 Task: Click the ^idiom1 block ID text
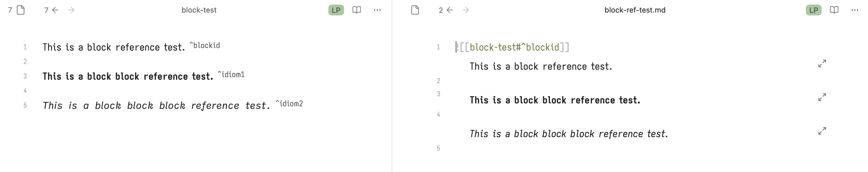pyautogui.click(x=231, y=74)
